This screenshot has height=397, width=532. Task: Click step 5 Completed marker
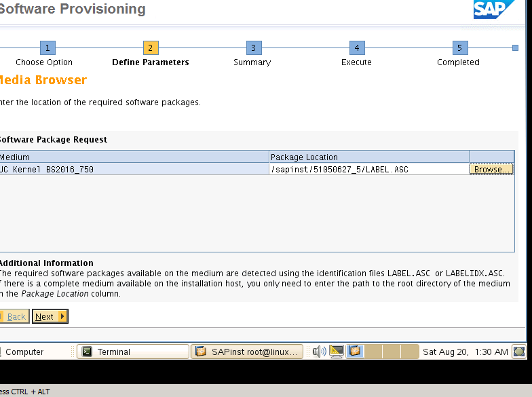(x=460, y=48)
